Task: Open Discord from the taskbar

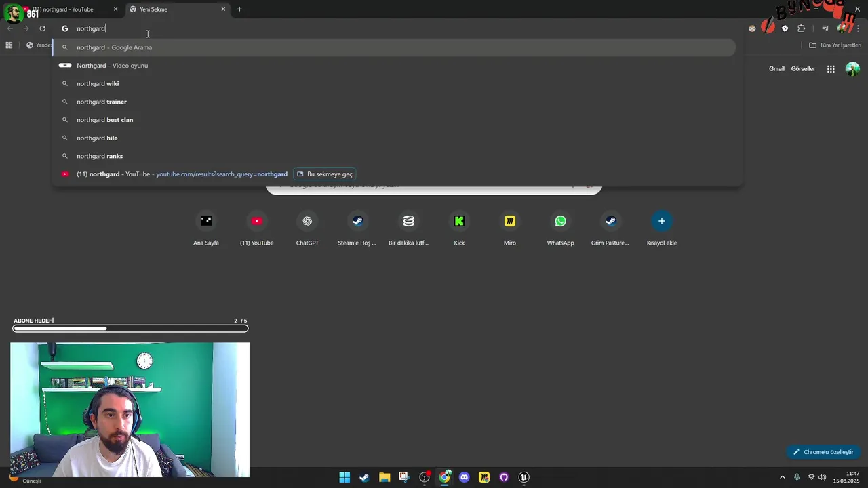Action: pos(464,477)
